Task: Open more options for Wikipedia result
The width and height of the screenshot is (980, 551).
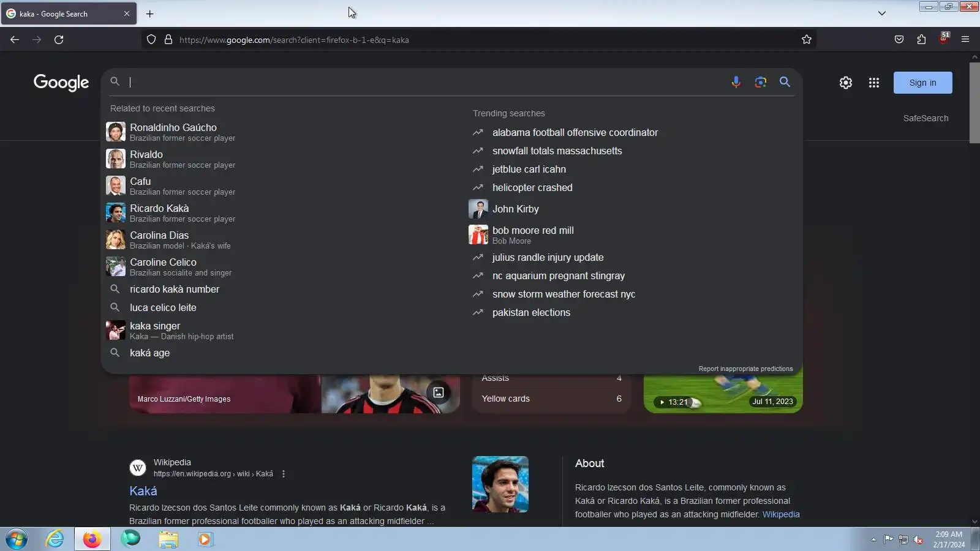Action: (x=284, y=474)
